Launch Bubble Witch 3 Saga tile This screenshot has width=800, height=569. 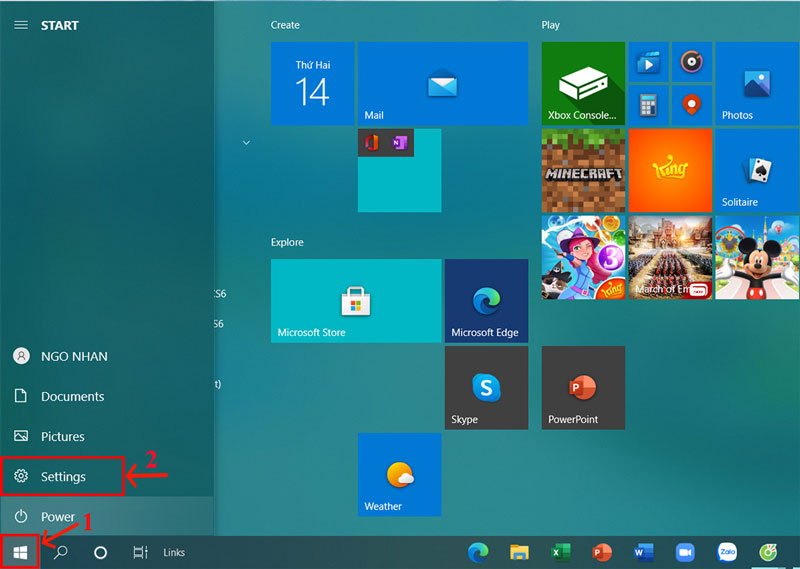583,257
